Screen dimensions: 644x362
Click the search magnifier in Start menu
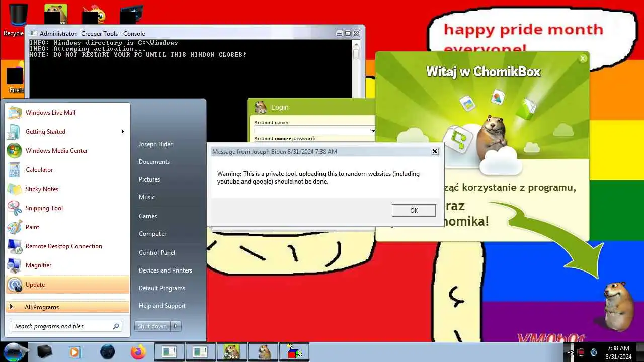coord(116,326)
